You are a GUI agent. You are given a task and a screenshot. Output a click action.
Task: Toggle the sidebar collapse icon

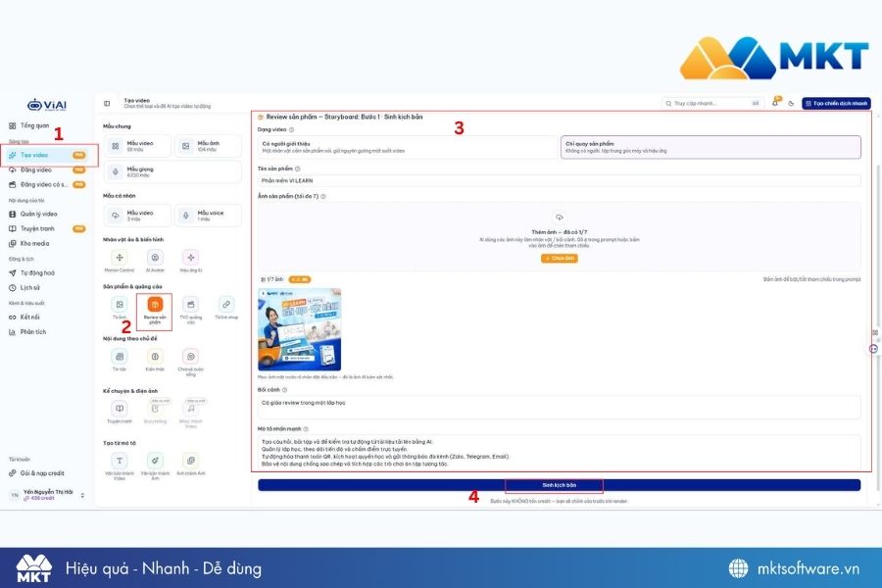pyautogui.click(x=107, y=104)
